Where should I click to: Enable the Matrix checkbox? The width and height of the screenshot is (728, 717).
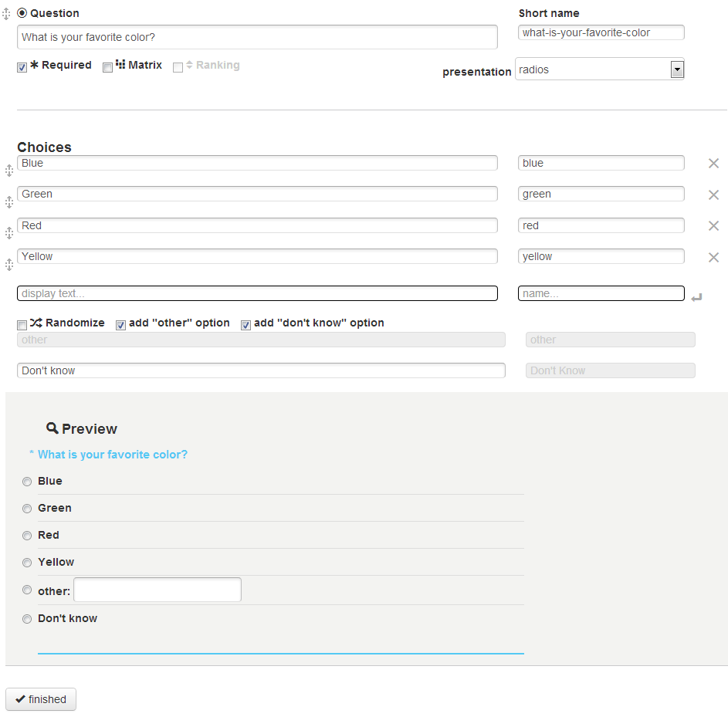pyautogui.click(x=107, y=68)
